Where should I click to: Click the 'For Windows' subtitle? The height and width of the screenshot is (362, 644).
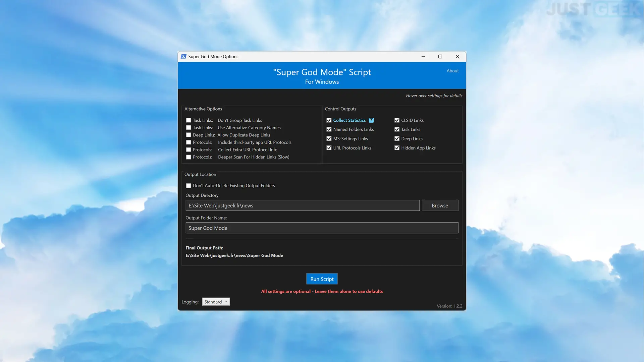(322, 82)
